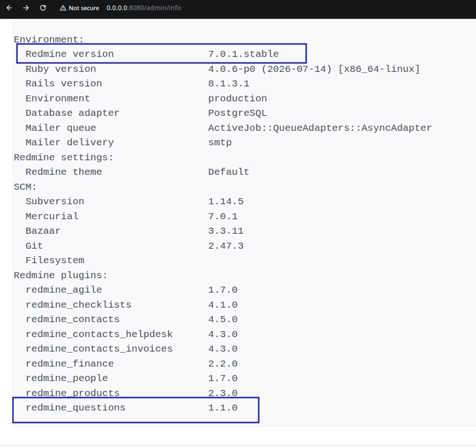
Task: Click the 'Ruby version' label
Action: pyautogui.click(x=61, y=69)
